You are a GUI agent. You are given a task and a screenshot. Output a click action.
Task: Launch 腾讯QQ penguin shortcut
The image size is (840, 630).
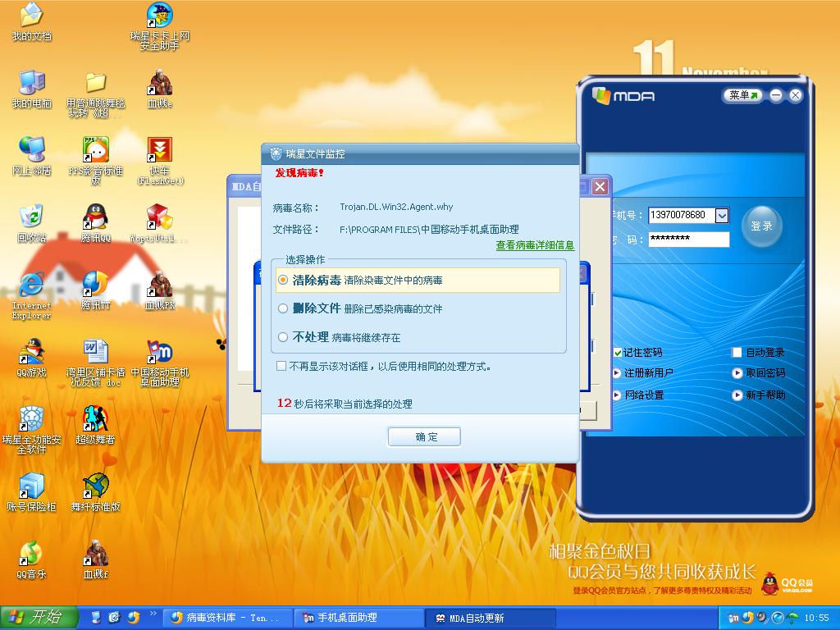95,223
